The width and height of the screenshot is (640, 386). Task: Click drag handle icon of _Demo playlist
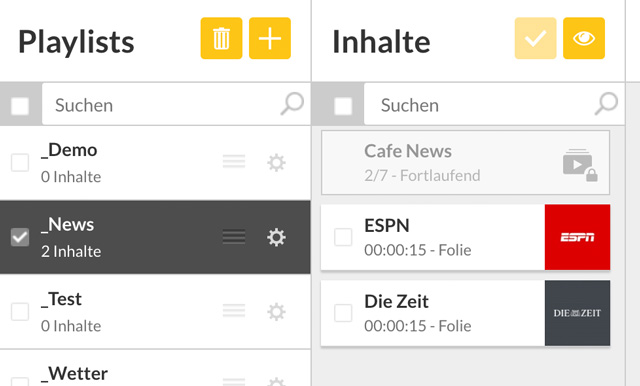coord(234,162)
